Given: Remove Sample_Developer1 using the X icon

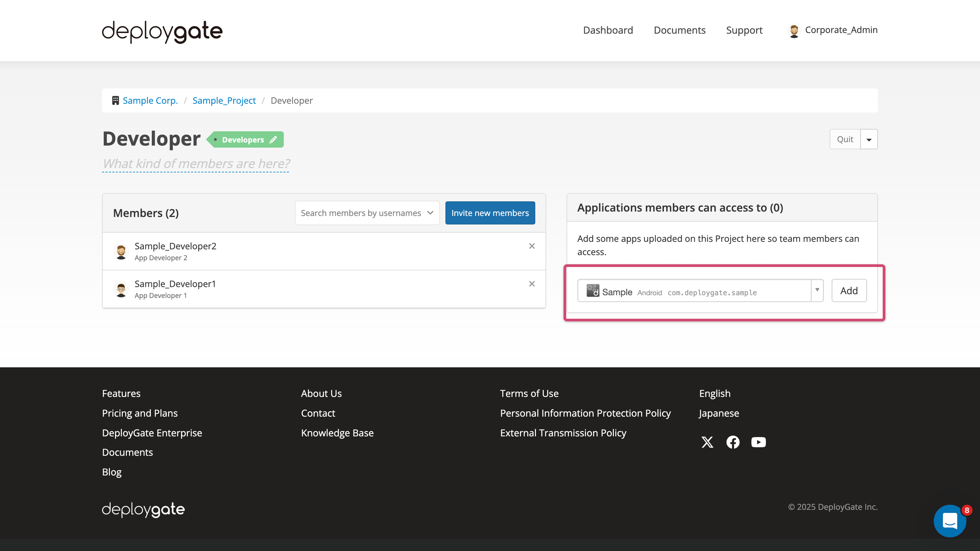Looking at the screenshot, I should click(x=532, y=284).
